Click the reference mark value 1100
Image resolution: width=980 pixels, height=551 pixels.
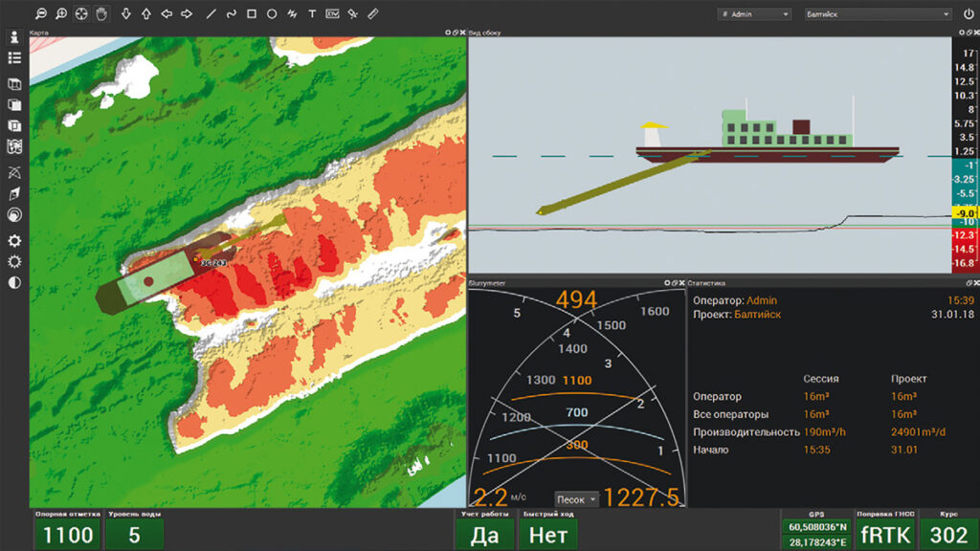click(x=68, y=535)
